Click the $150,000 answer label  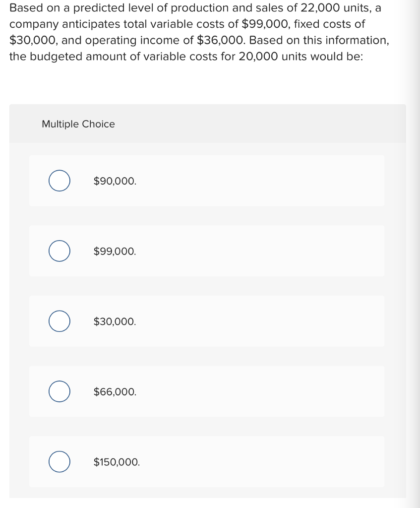pos(116,461)
